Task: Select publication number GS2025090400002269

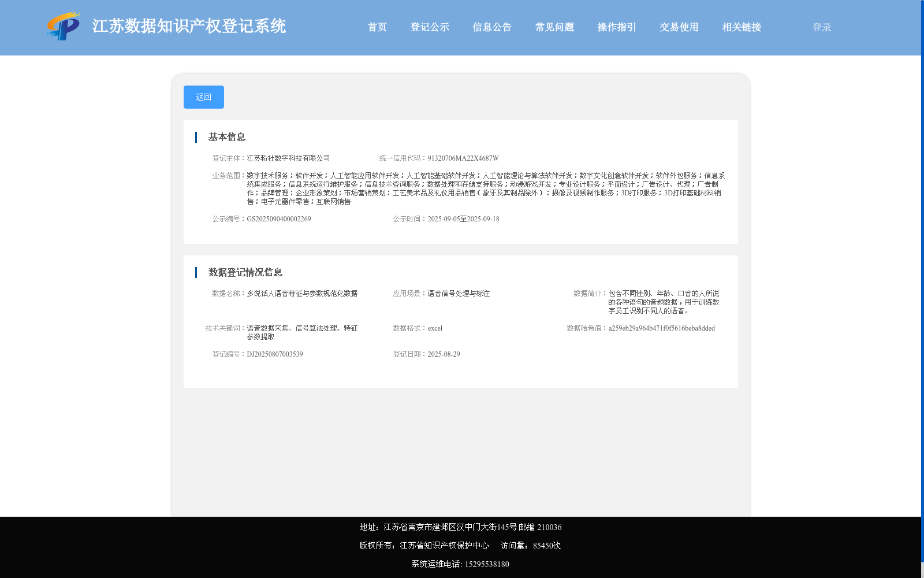Action: (279, 219)
